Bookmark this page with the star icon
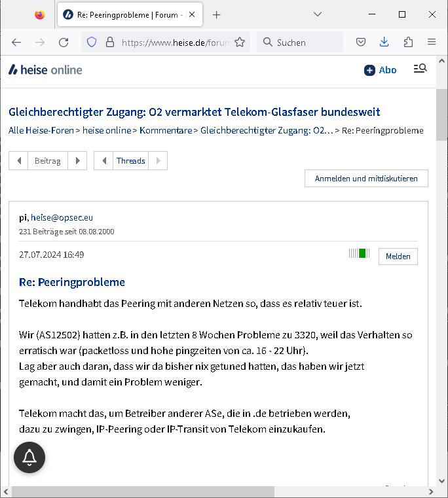 (240, 43)
